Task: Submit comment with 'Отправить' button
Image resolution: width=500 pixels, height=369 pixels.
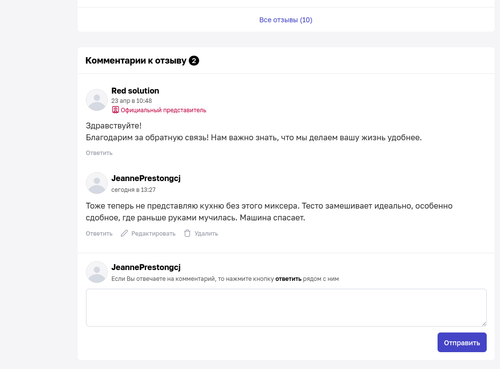Action: tap(462, 342)
